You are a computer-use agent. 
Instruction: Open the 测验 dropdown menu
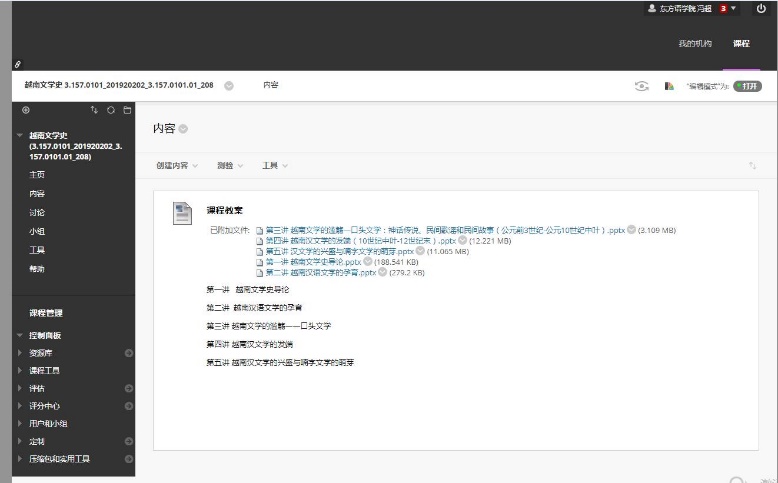click(230, 165)
